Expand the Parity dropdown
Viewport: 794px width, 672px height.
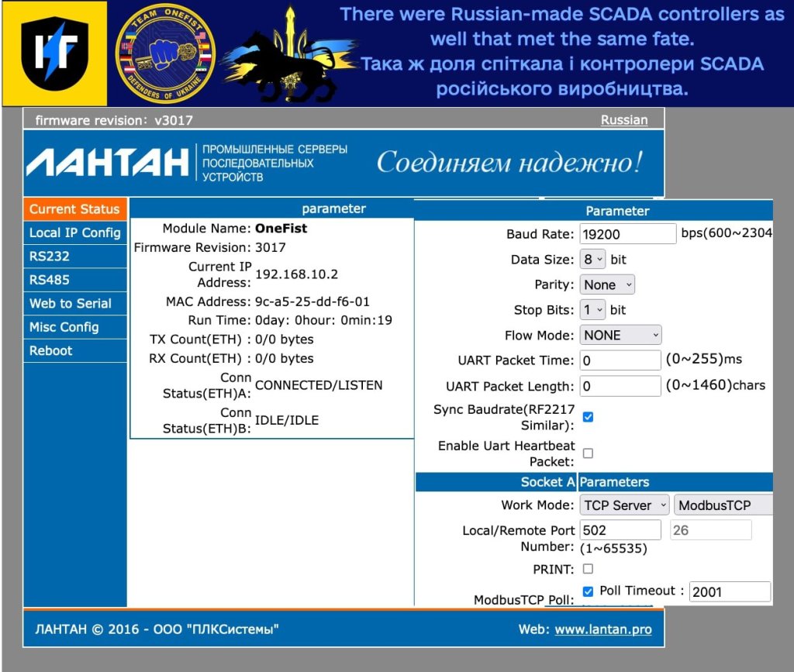pos(607,284)
